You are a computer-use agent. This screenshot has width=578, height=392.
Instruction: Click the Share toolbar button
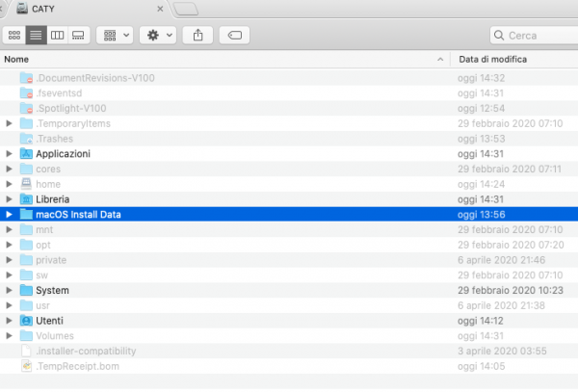197,36
